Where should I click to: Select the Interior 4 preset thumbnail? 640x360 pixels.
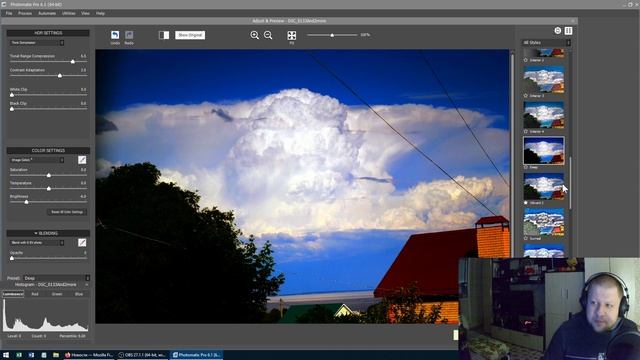pos(544,115)
